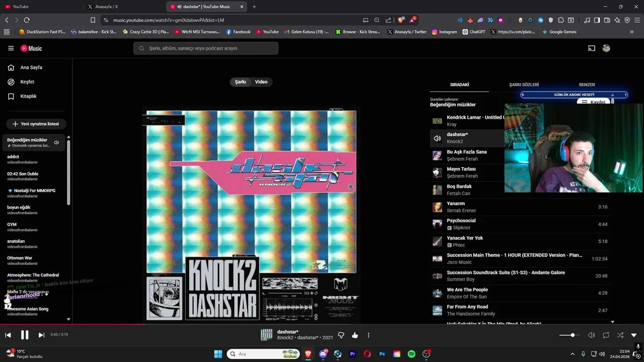Switch to Anasayfa / X tab
The height and width of the screenshot is (362, 644).
coord(124,7)
